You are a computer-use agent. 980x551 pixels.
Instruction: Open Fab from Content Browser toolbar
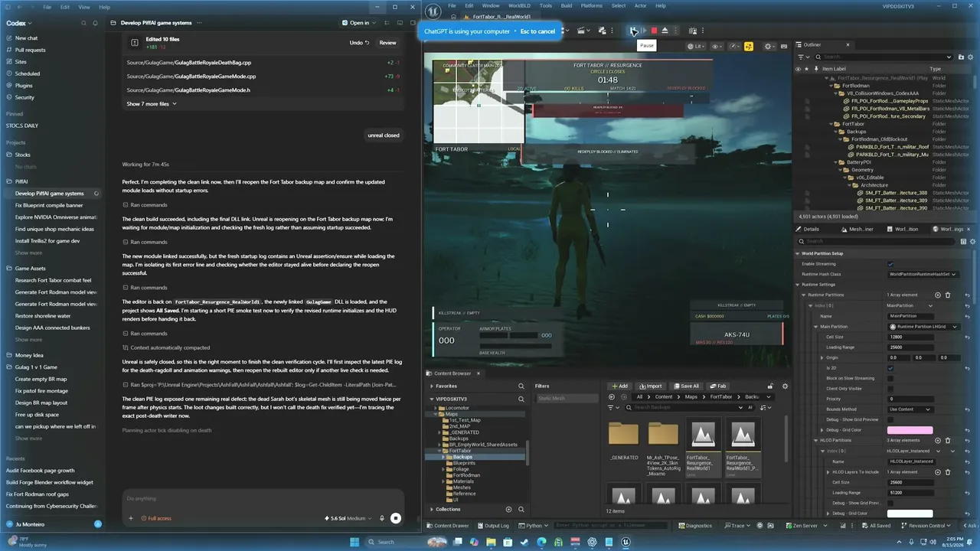click(x=717, y=386)
